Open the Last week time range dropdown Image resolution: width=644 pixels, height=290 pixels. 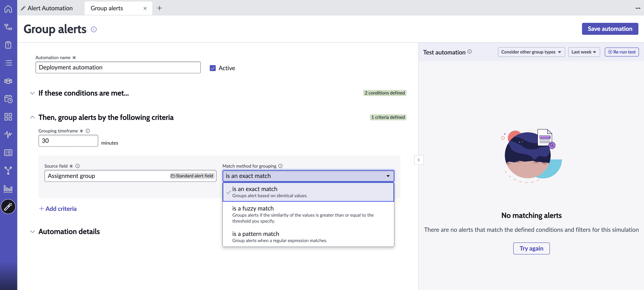[584, 52]
